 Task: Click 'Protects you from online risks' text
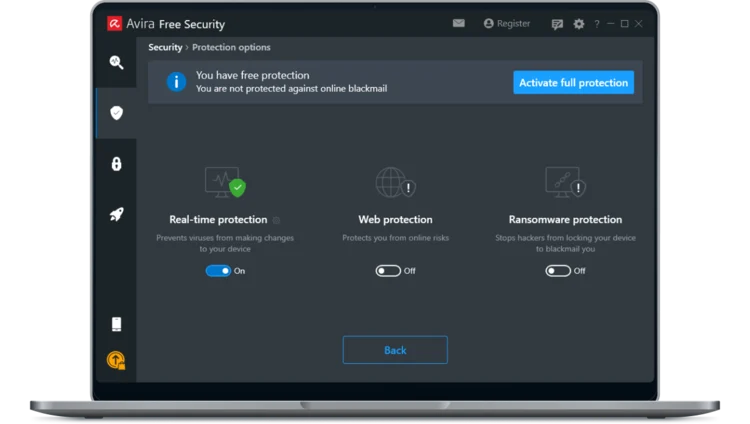point(396,238)
